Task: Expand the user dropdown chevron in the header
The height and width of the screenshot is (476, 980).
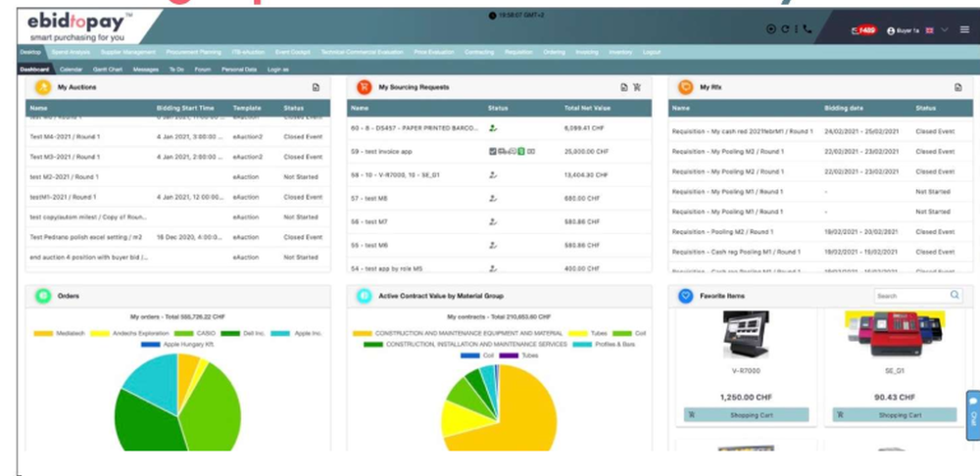Action: (945, 30)
